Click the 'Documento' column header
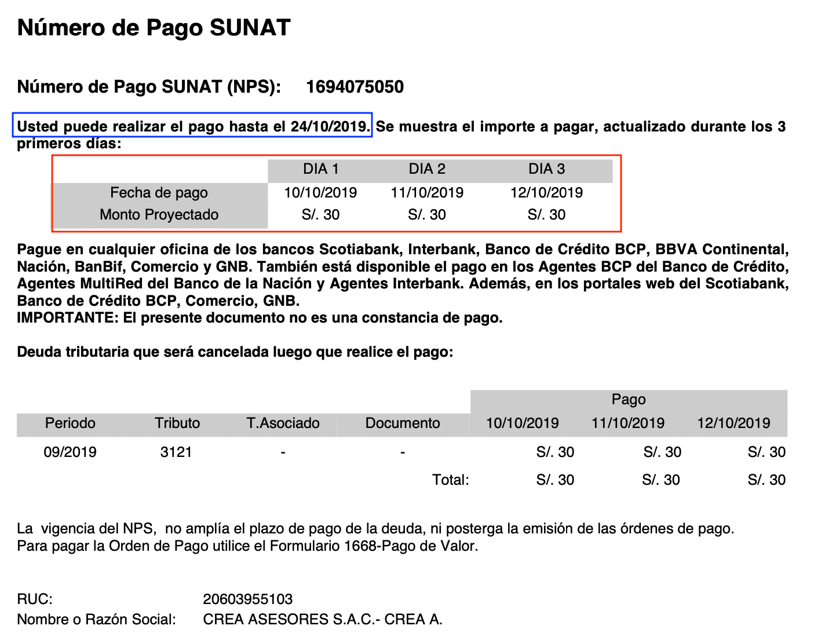 403,423
